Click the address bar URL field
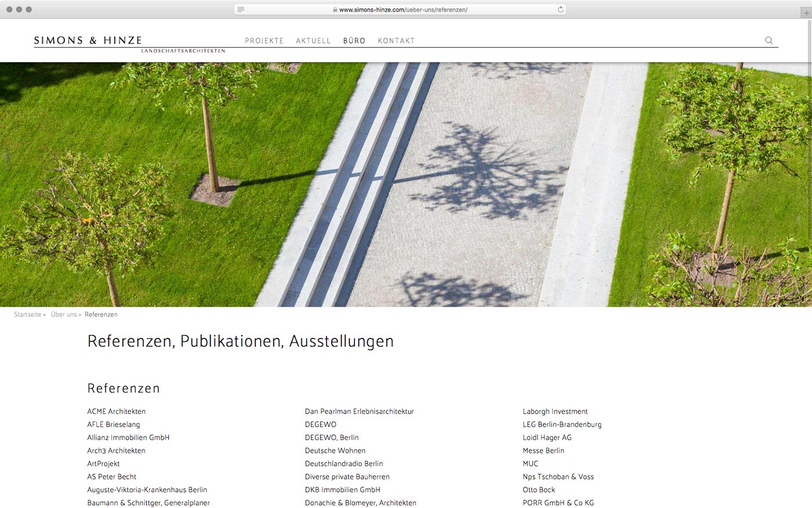Image resolution: width=812 pixels, height=508 pixels. click(400, 9)
